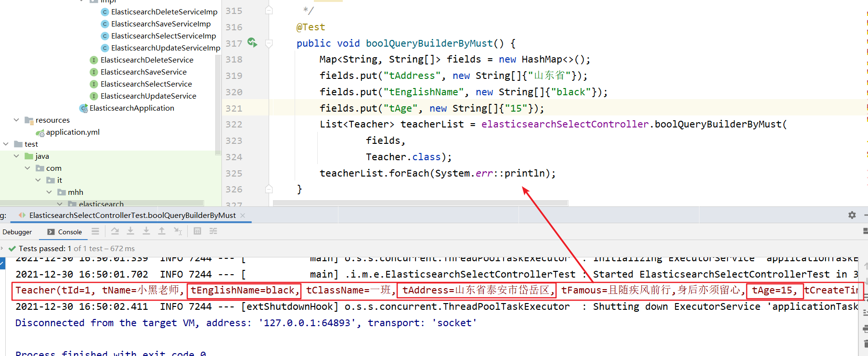The height and width of the screenshot is (356, 868).
Task: Click application.yml file icon
Action: click(40, 132)
